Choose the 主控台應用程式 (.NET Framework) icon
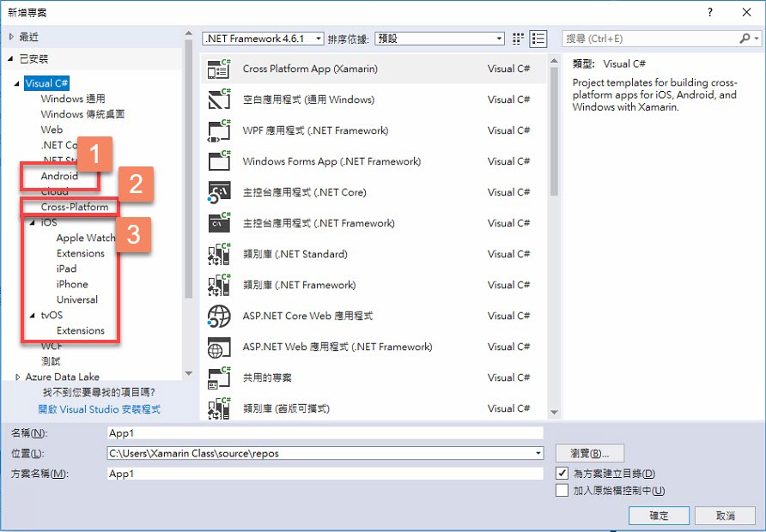Viewport: 766px width, 532px height. click(219, 224)
